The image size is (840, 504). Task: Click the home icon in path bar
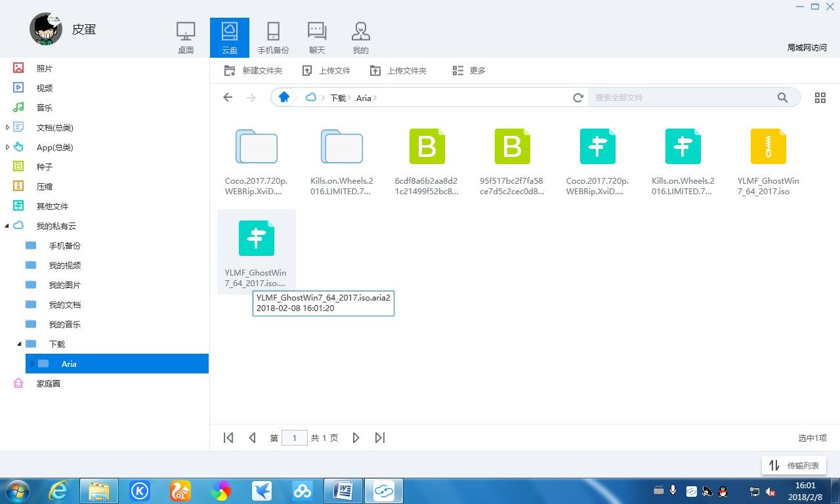pos(283,97)
